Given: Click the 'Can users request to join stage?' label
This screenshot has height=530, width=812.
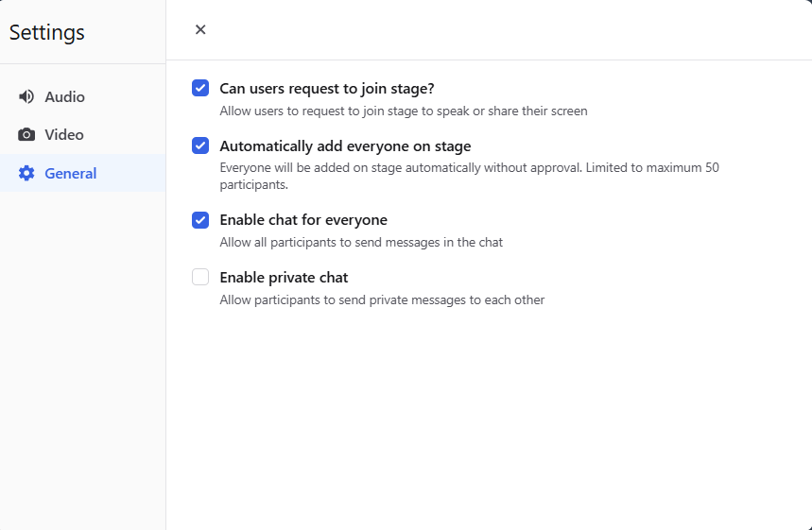Looking at the screenshot, I should 326,89.
